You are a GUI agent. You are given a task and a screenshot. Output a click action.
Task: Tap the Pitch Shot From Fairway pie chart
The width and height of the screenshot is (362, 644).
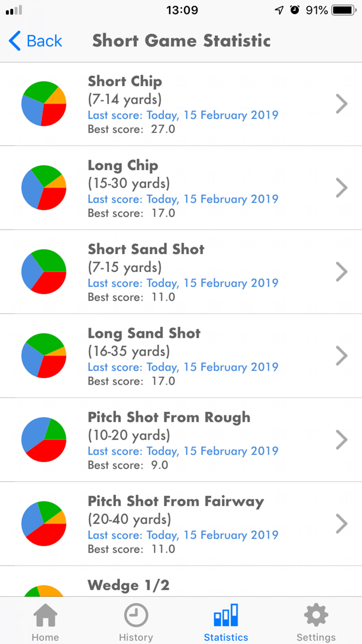(x=44, y=524)
